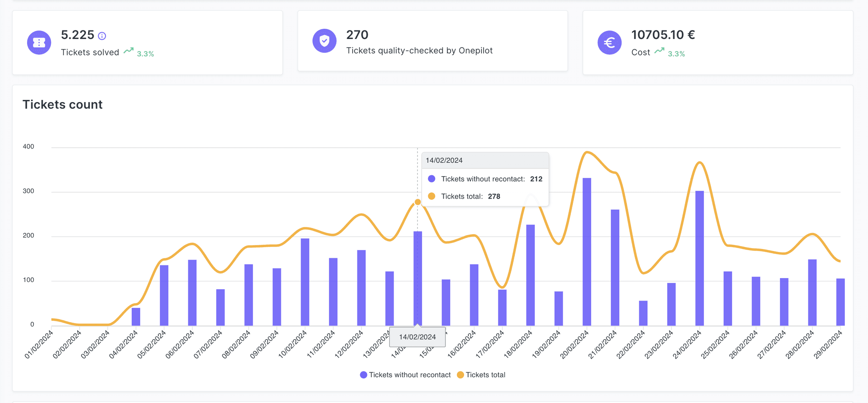Click the 14/02/2024 date tag on the x-axis

pos(417,337)
